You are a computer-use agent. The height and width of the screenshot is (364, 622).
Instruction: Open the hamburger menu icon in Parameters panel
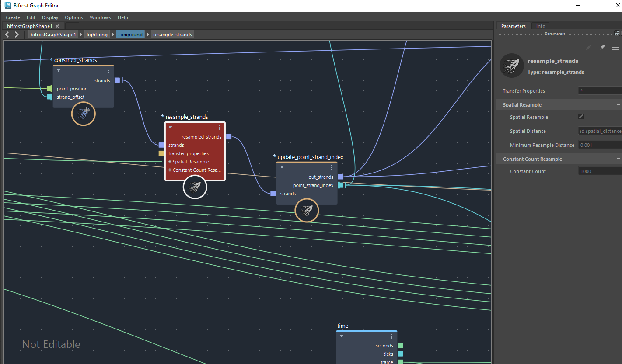tap(616, 47)
